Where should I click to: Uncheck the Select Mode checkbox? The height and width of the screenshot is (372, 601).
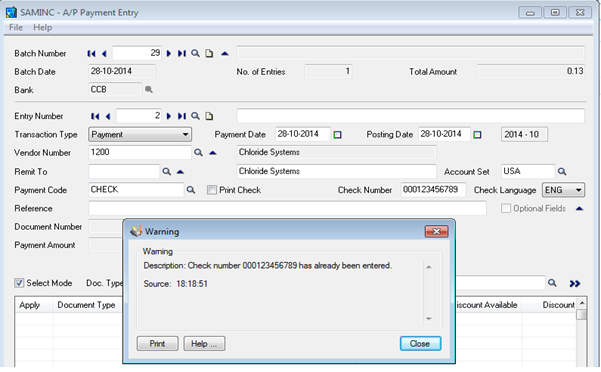19,283
